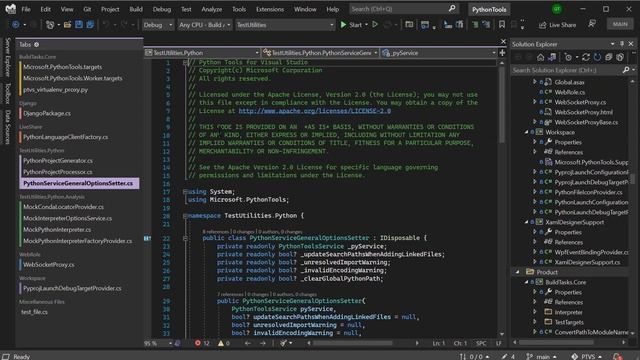Open the Debug configuration dropdown
The image size is (640, 360).
158,25
